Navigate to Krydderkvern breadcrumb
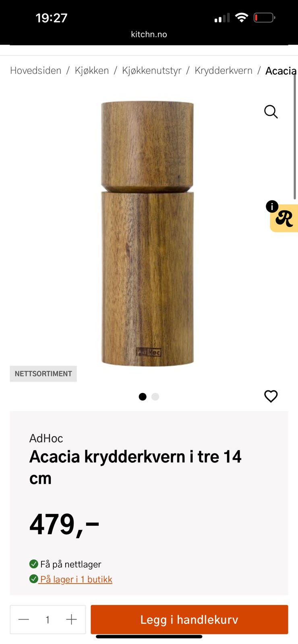The height and width of the screenshot is (644, 298). point(223,70)
